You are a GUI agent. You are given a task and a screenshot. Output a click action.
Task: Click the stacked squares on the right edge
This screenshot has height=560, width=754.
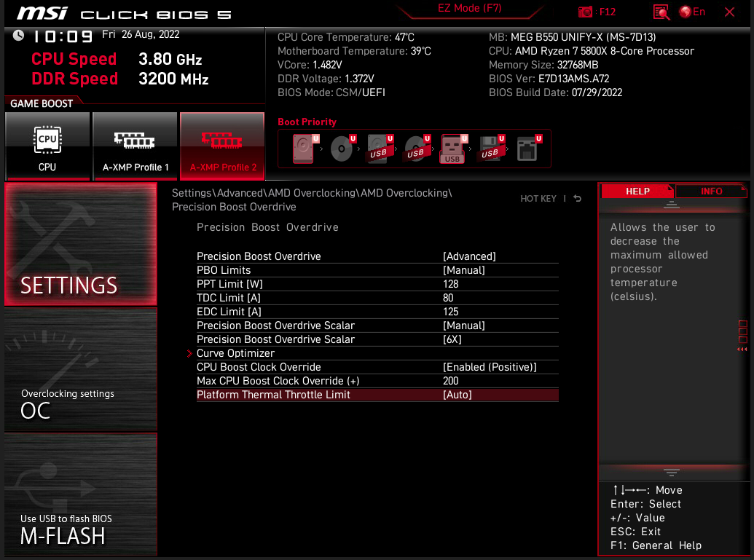click(742, 331)
